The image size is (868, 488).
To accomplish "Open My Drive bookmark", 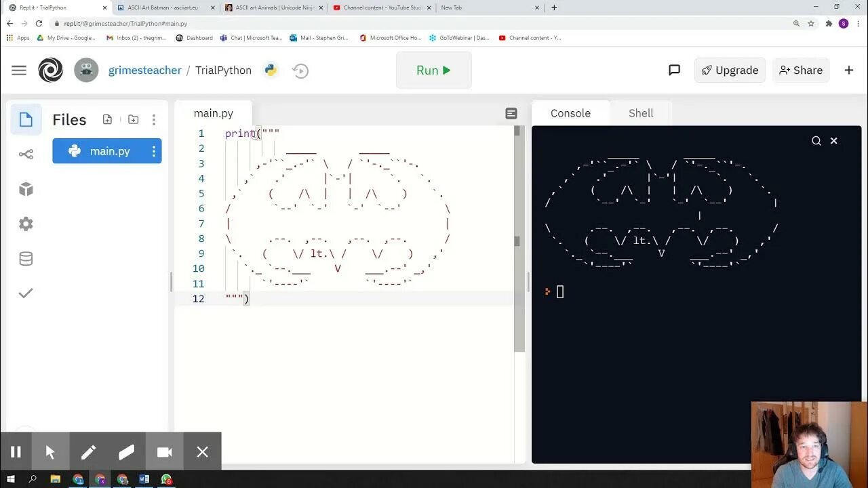I will tap(66, 38).
